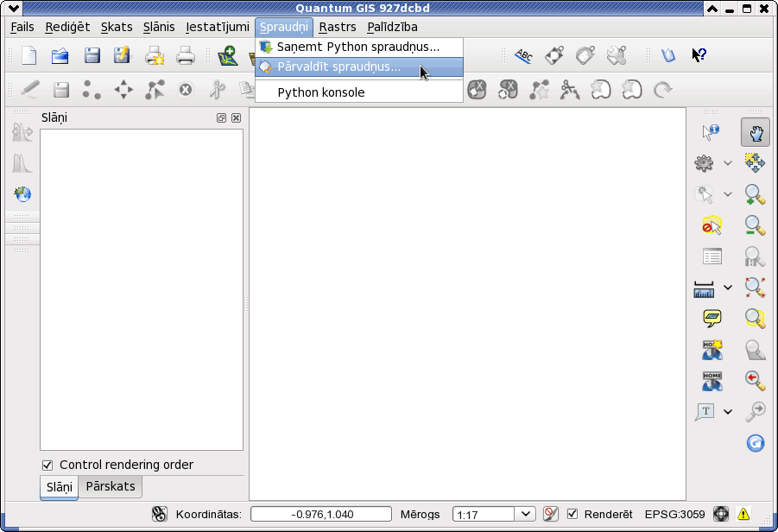This screenshot has width=778, height=532.
Task: Click Zoom Last magnifier with red arrow
Action: (x=755, y=381)
